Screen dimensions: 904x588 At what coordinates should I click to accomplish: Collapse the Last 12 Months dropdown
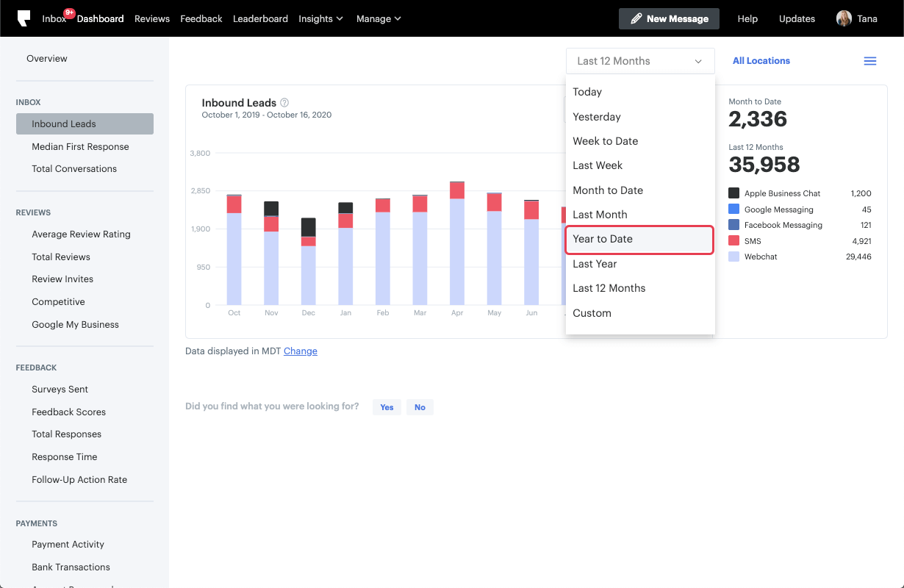(x=639, y=61)
